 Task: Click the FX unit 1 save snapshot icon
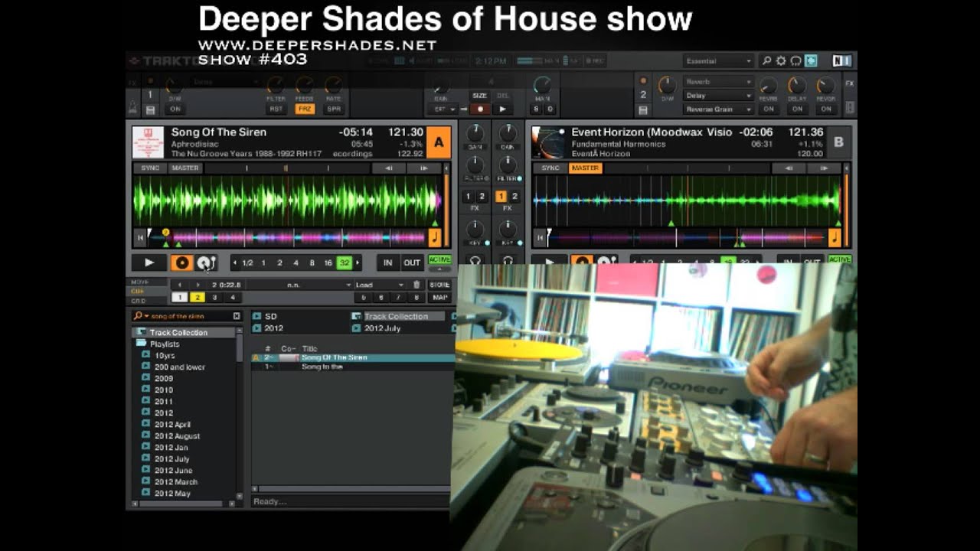point(150,109)
